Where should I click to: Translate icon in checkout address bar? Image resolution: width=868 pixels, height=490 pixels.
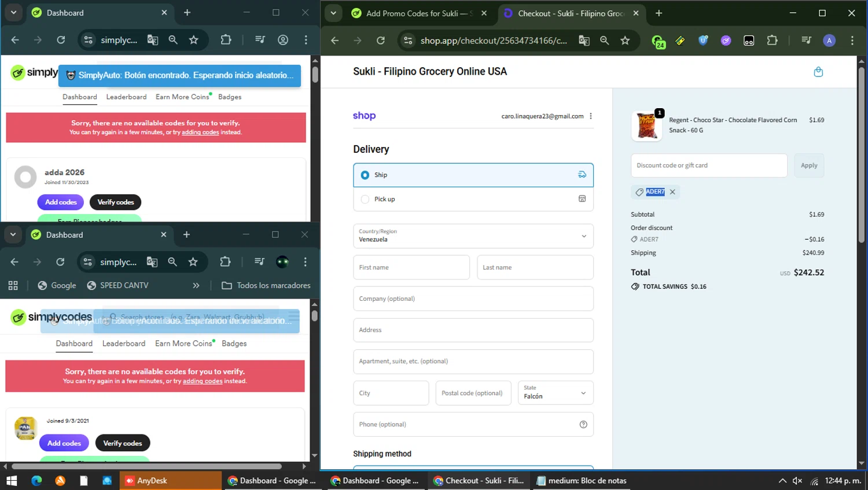pos(584,40)
